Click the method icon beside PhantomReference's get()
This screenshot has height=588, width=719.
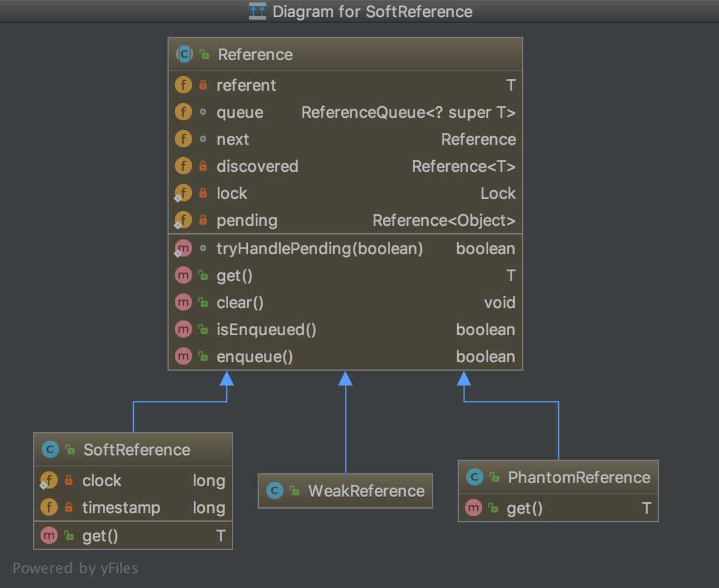click(474, 508)
